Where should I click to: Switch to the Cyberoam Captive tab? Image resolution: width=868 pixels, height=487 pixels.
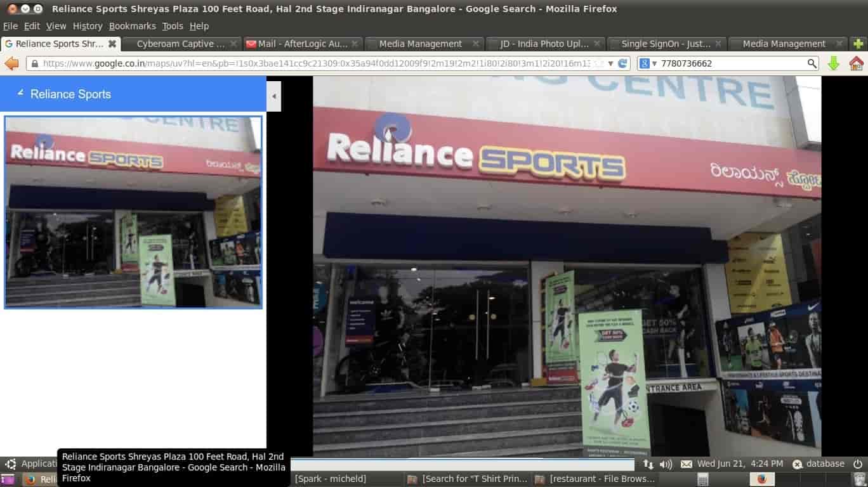click(180, 44)
